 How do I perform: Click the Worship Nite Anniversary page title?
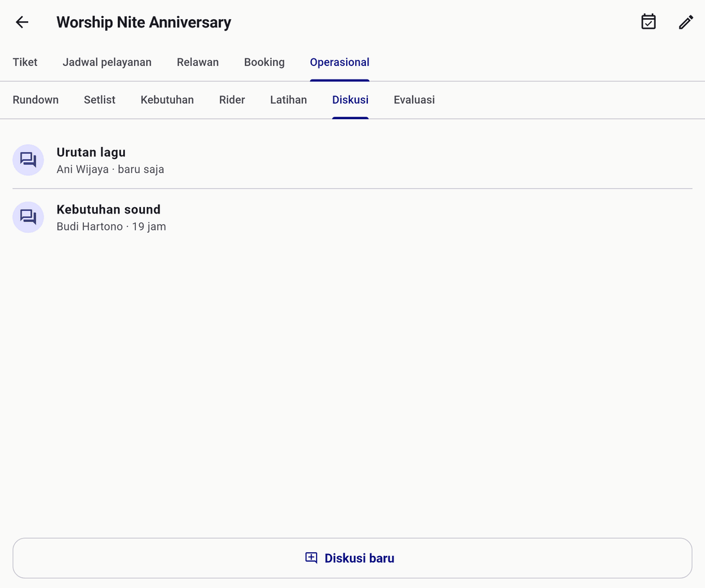[x=144, y=22]
